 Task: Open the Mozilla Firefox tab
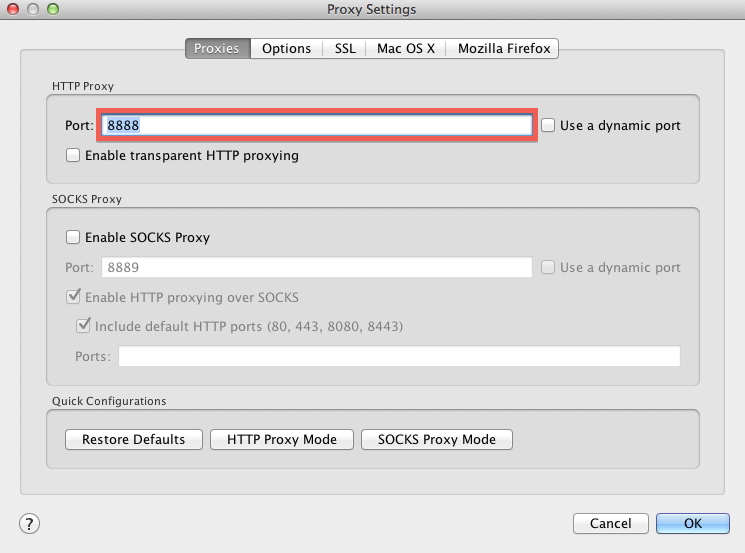click(x=503, y=48)
